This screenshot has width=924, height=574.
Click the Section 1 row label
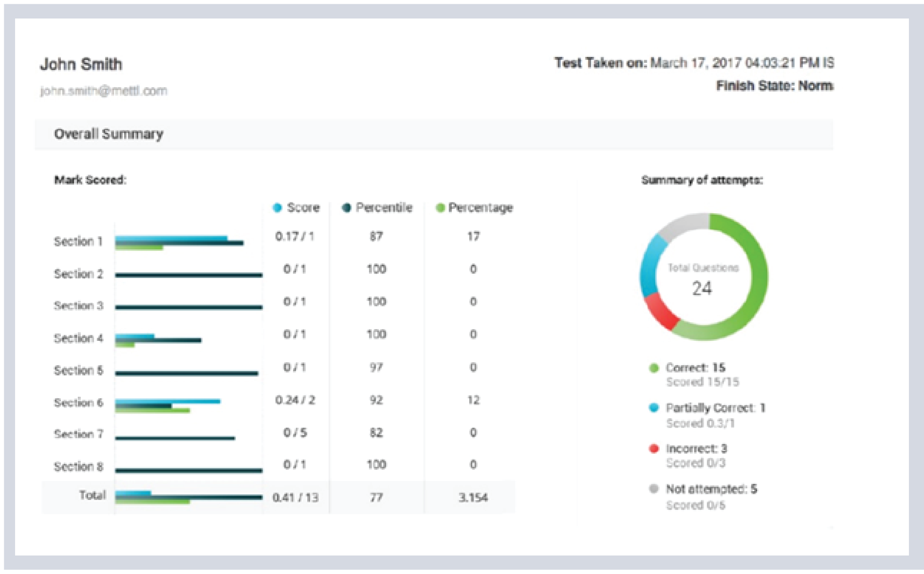[78, 241]
